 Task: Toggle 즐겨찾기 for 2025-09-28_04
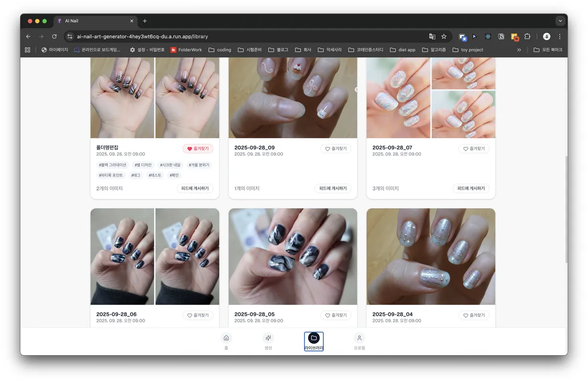474,315
